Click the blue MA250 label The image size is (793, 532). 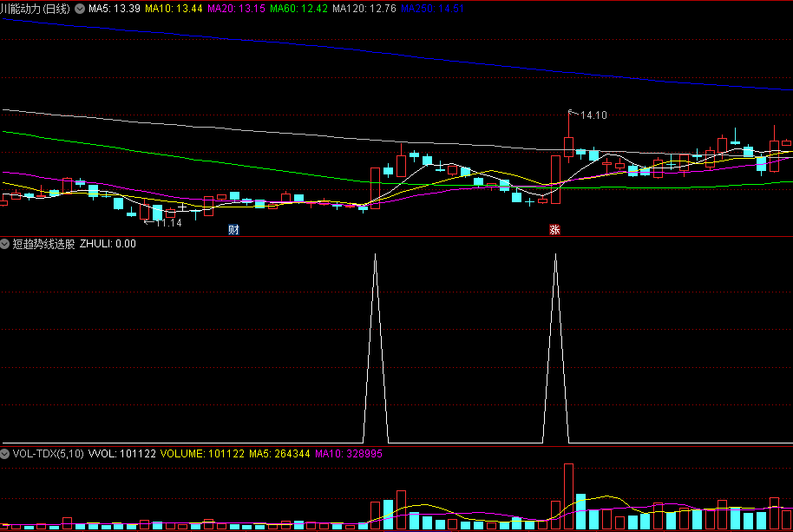[432, 9]
